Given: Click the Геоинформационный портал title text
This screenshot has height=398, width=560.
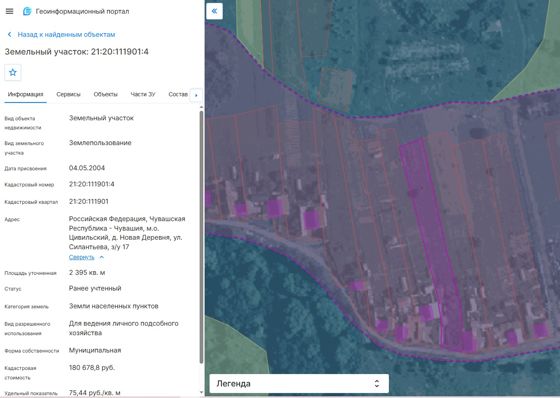Looking at the screenshot, I should click(x=82, y=11).
